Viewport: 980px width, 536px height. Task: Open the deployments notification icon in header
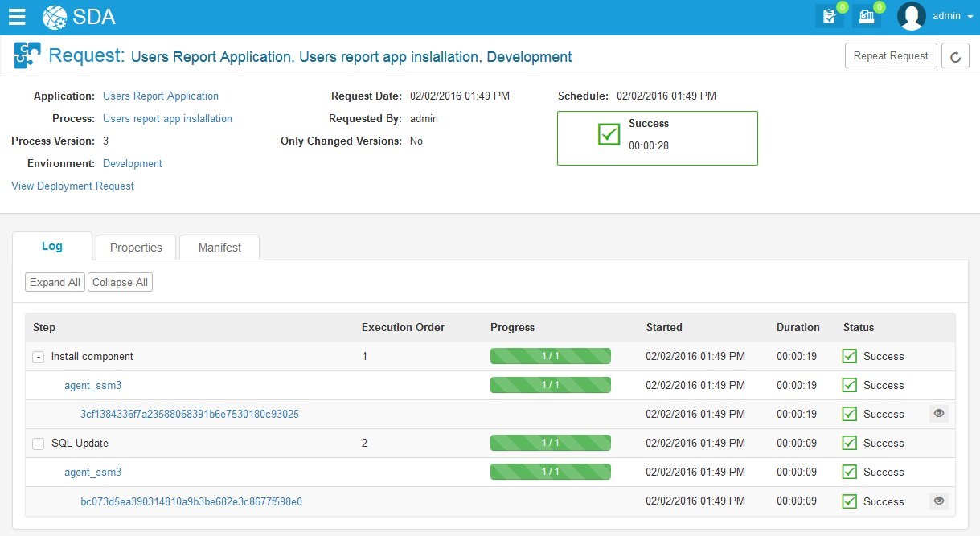[866, 16]
